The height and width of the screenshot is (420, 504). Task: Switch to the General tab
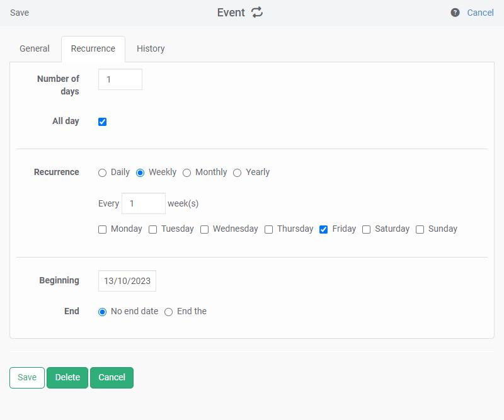point(35,48)
